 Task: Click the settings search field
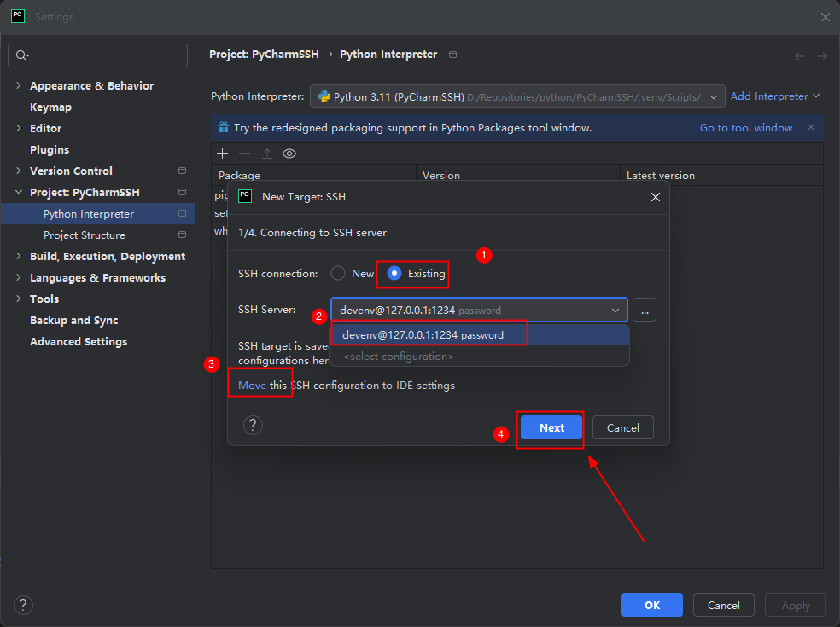(x=97, y=55)
